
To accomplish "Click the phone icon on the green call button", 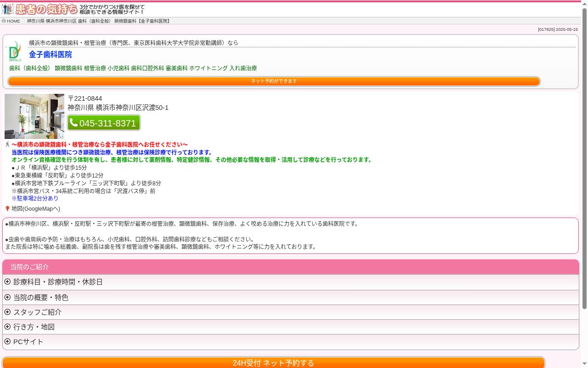I will [73, 123].
